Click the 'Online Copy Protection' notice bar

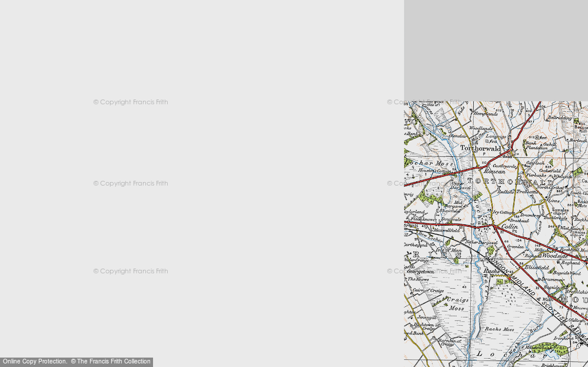[x=77, y=362]
